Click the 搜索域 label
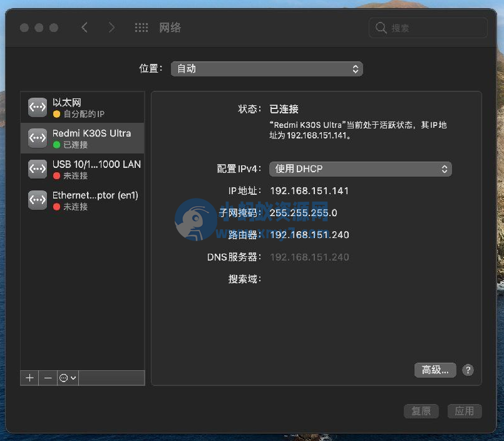The width and height of the screenshot is (504, 441). (245, 279)
